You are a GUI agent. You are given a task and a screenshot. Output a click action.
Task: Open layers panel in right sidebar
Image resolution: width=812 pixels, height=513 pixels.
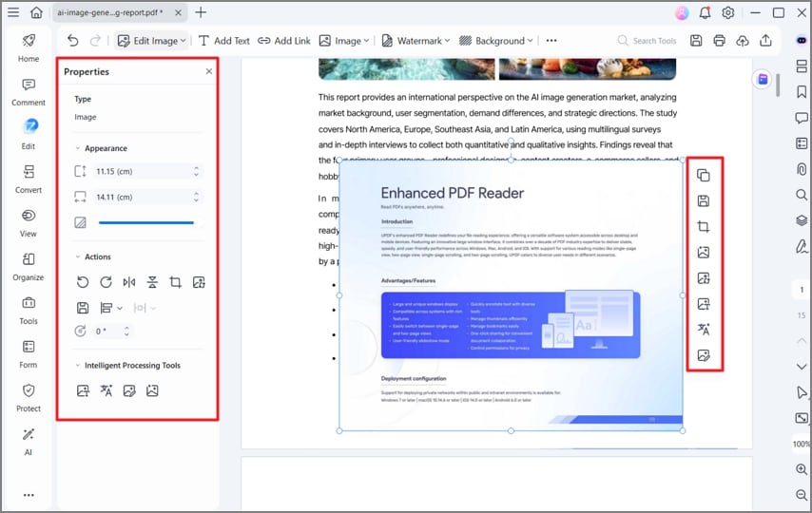802,220
